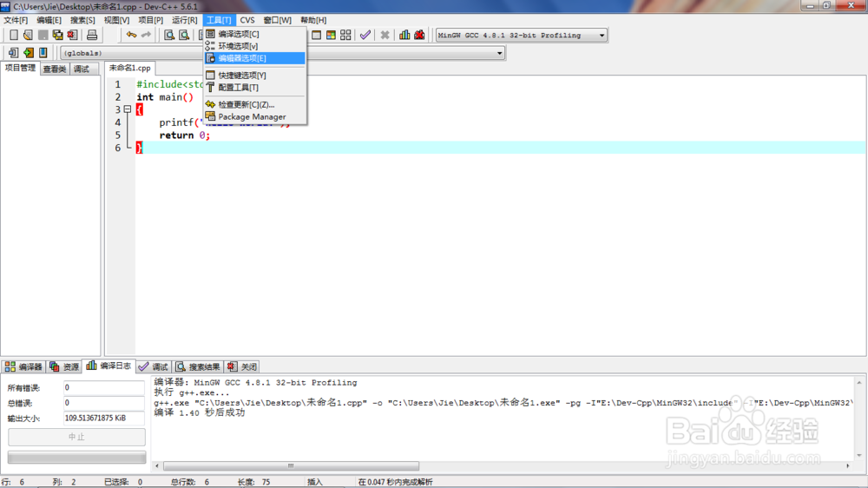Open the function members dropdown arrow
Screen dimensions: 868x488
[499, 53]
